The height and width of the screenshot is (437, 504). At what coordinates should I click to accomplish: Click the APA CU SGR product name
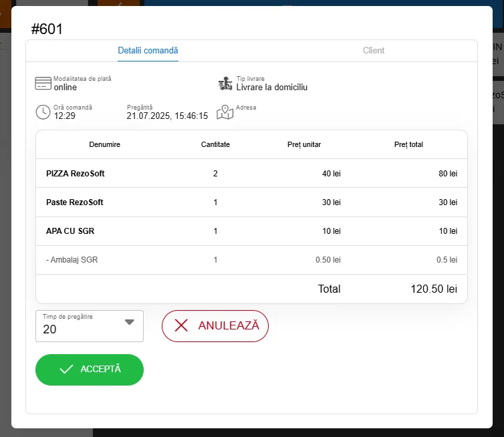tap(70, 231)
